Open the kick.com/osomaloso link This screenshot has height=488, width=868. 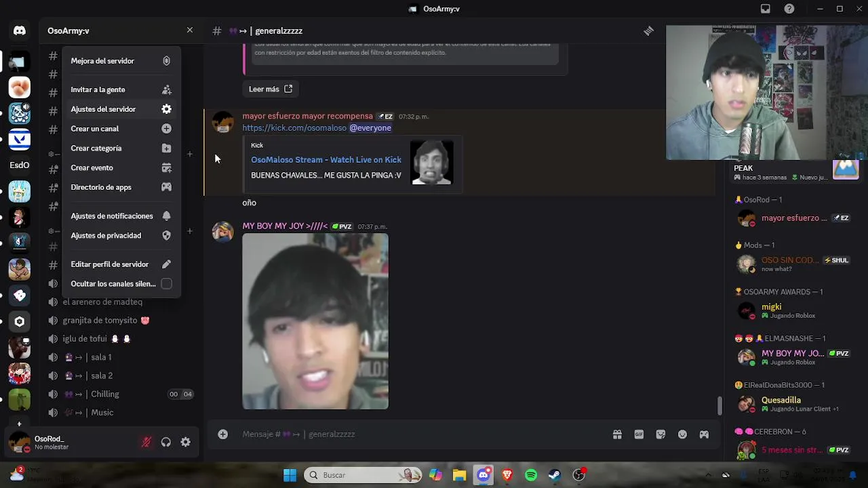[x=294, y=127]
